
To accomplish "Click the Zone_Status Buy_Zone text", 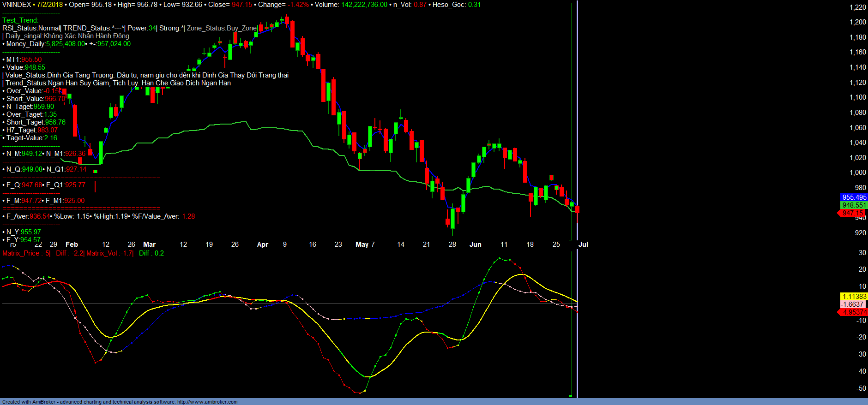I will click(222, 28).
